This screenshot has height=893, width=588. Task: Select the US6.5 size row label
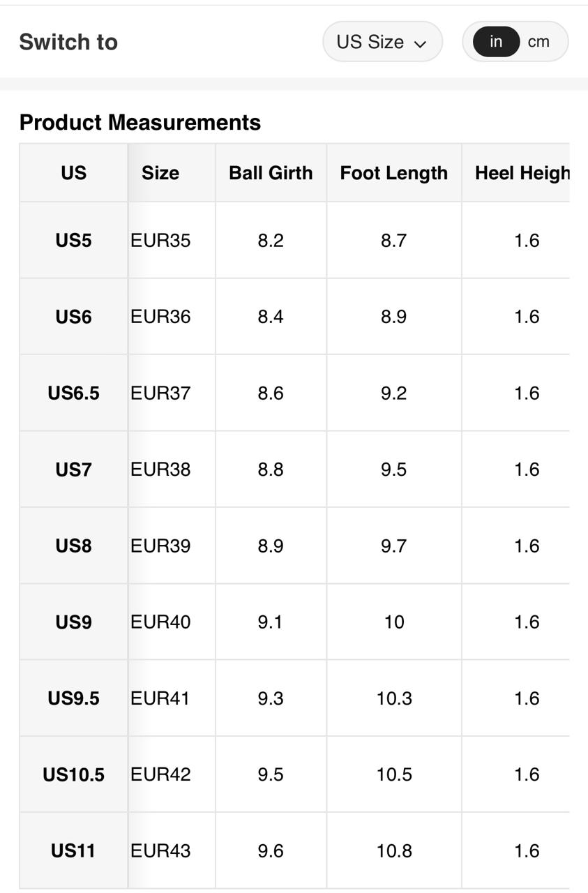click(x=73, y=393)
